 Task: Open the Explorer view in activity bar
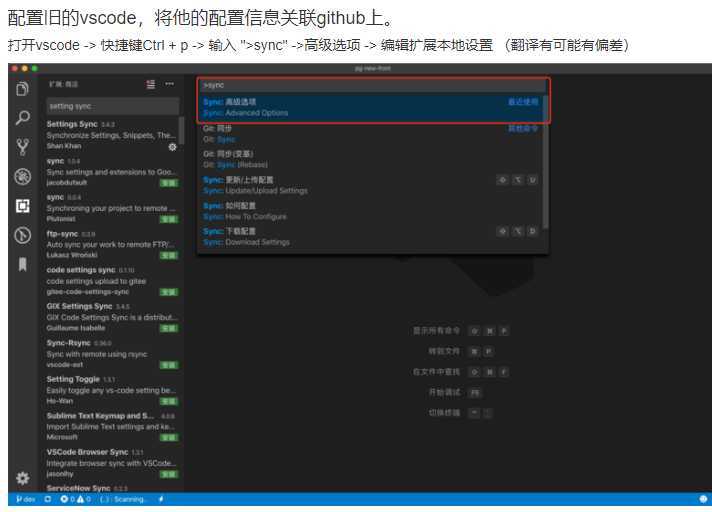[x=22, y=89]
